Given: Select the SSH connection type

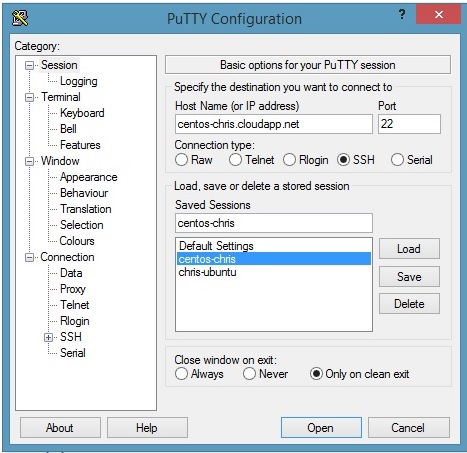Looking at the screenshot, I should [343, 160].
